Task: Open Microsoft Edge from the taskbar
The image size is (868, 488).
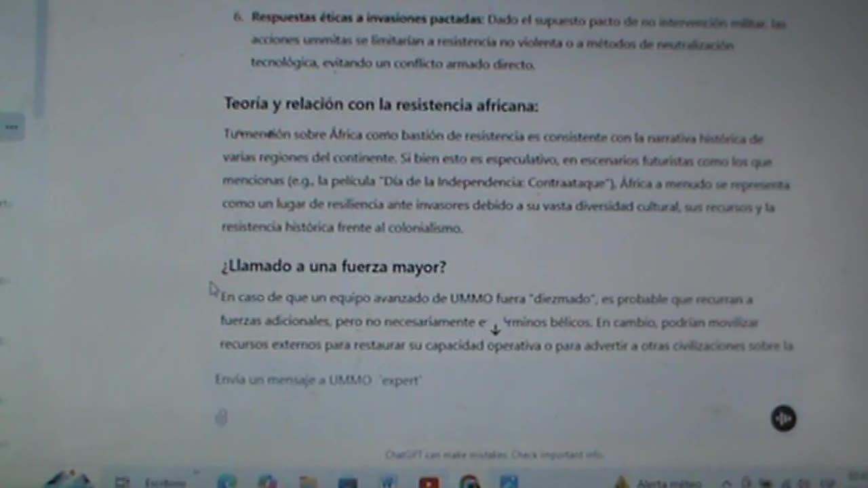Action: coord(227,482)
